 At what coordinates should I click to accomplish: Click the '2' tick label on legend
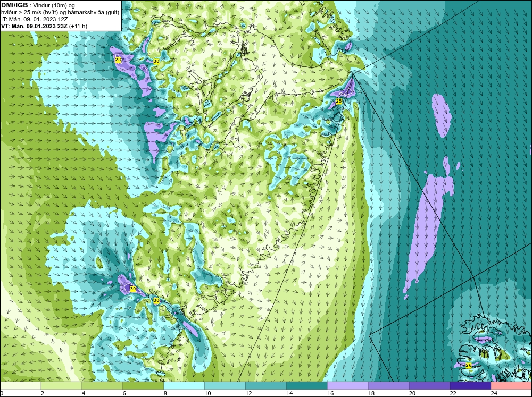[x=43, y=393]
